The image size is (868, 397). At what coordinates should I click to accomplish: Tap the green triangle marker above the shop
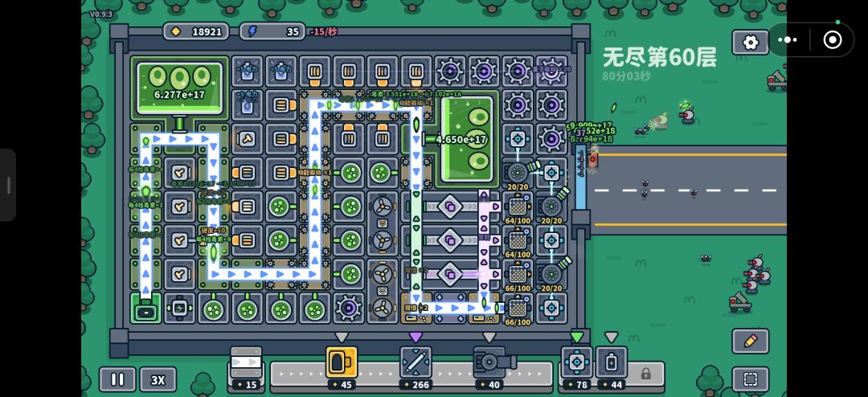click(x=577, y=338)
